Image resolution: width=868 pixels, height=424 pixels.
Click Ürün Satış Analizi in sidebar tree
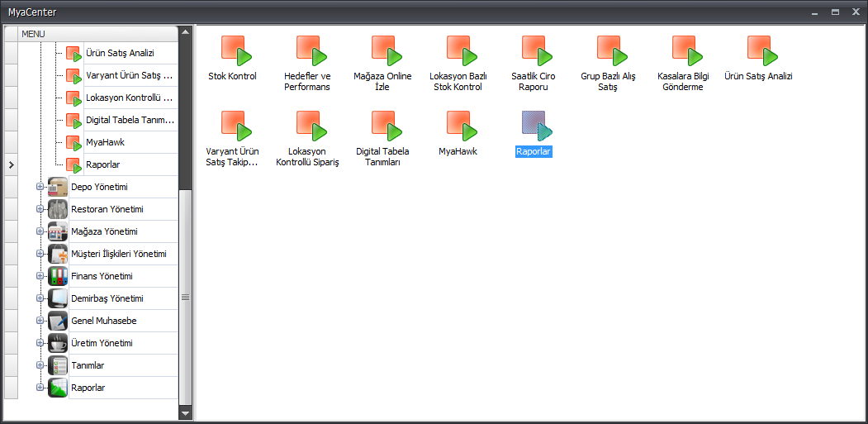120,53
